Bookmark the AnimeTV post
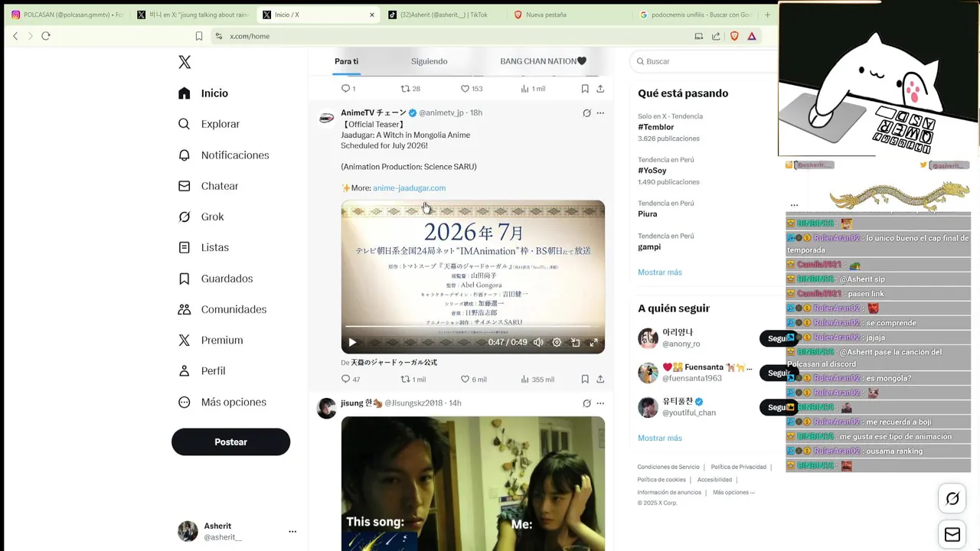 coord(585,379)
